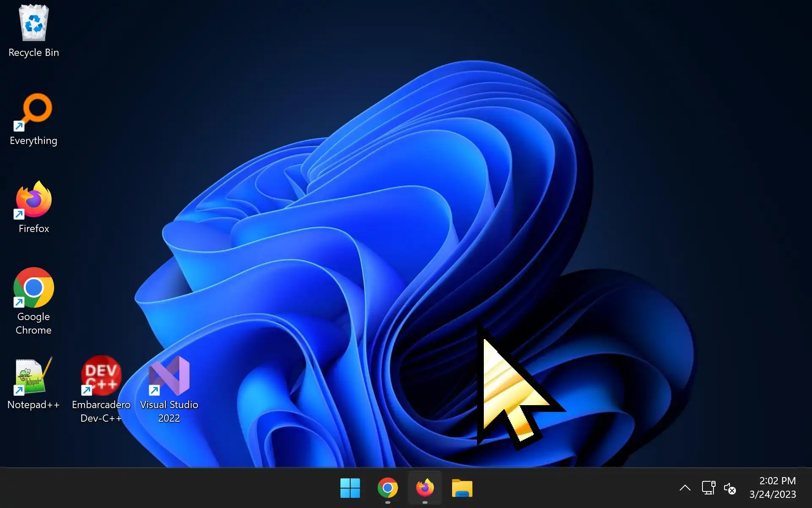This screenshot has width=812, height=508.
Task: Click the date 3/24/2023 in taskbar
Action: [x=773, y=494]
